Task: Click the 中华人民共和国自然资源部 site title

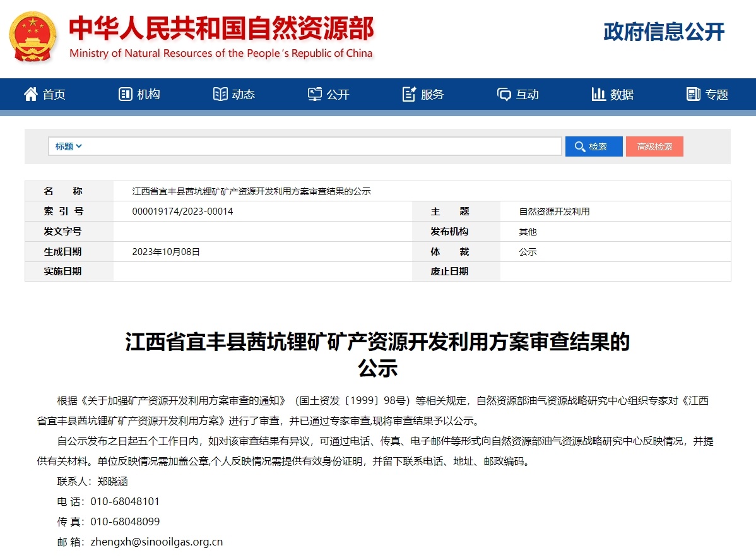Action: (x=221, y=28)
